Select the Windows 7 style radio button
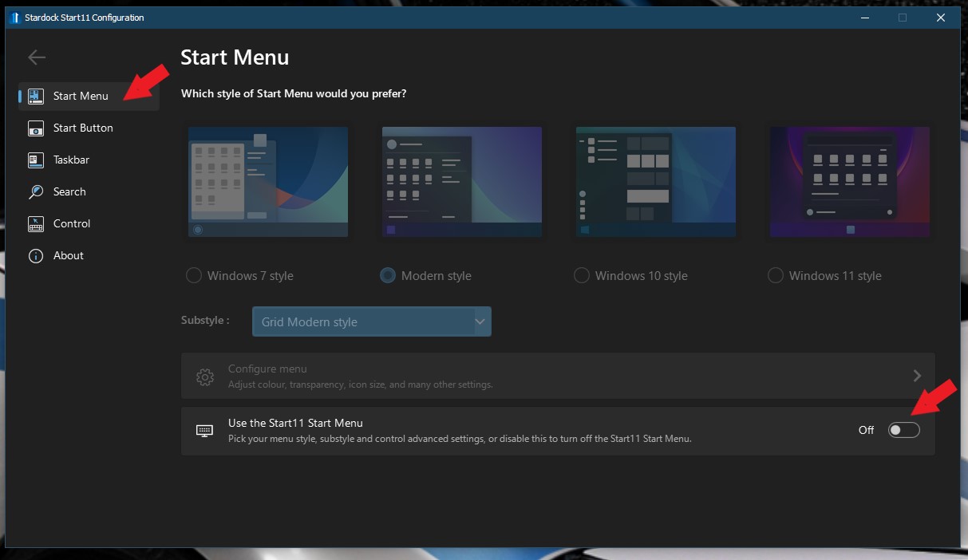The width and height of the screenshot is (968, 560). pyautogui.click(x=194, y=276)
